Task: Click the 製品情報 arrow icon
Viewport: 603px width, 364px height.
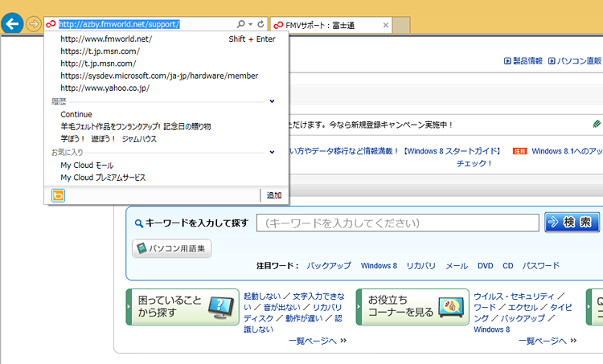Action: [x=507, y=61]
